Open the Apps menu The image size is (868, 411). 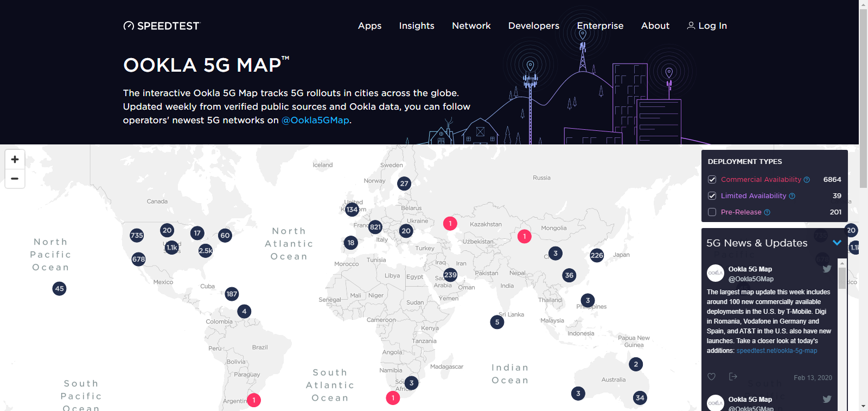pyautogui.click(x=369, y=26)
